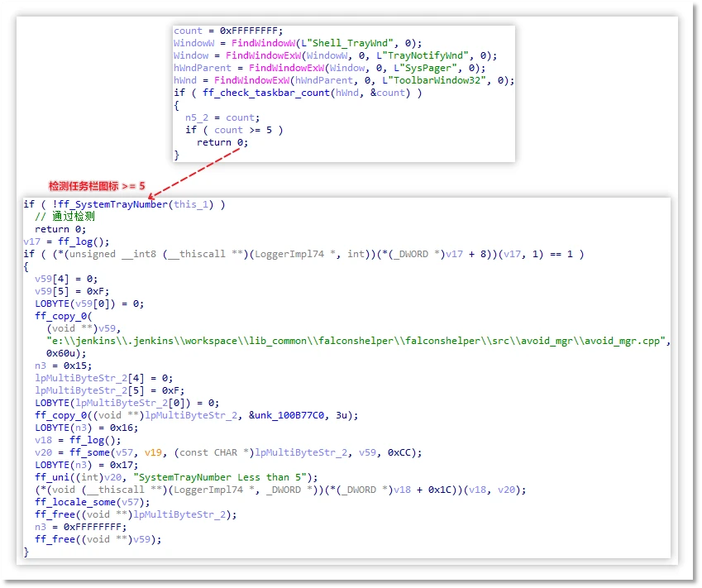Click the 'ff_locale_some(v57);' line
Image resolution: width=702 pixels, height=588 pixels.
point(93,503)
